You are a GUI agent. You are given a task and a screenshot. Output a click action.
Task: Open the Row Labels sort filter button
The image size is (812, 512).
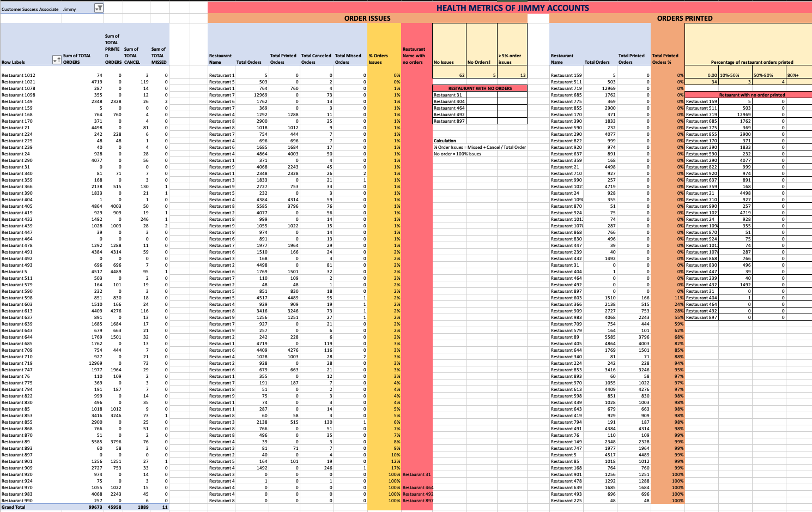56,60
